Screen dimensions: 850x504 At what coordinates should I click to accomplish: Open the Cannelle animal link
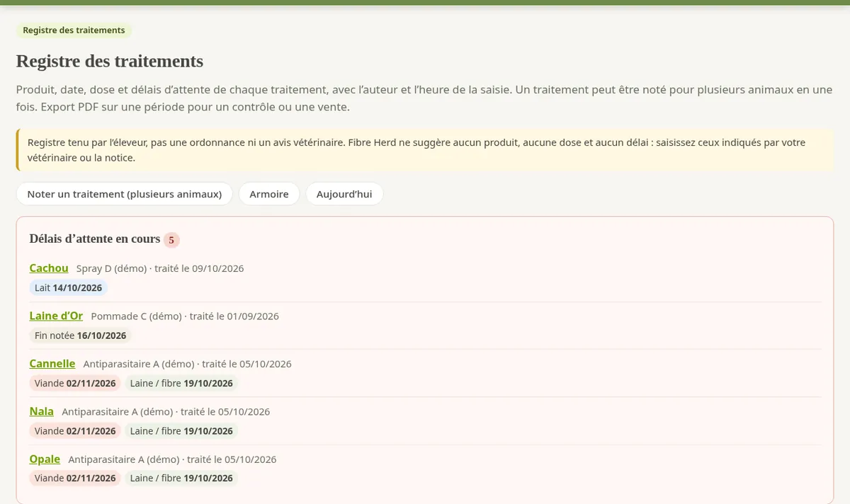click(x=52, y=364)
